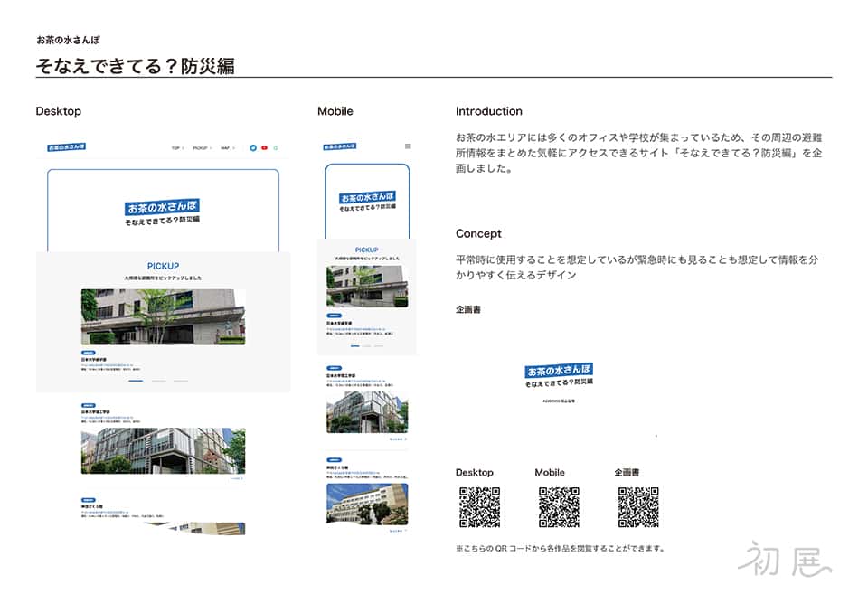Select the second desktop carousel indicator
This screenshot has height=613, width=868.
(158, 381)
